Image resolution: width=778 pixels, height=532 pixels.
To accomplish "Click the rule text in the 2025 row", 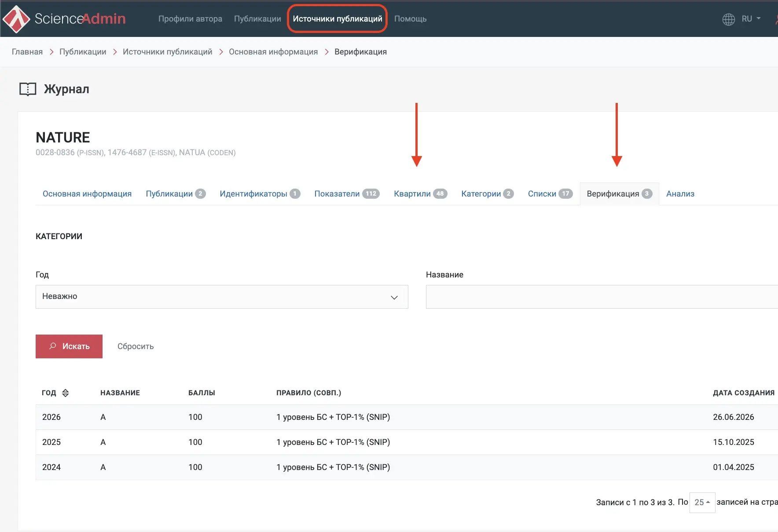I will pos(333,442).
